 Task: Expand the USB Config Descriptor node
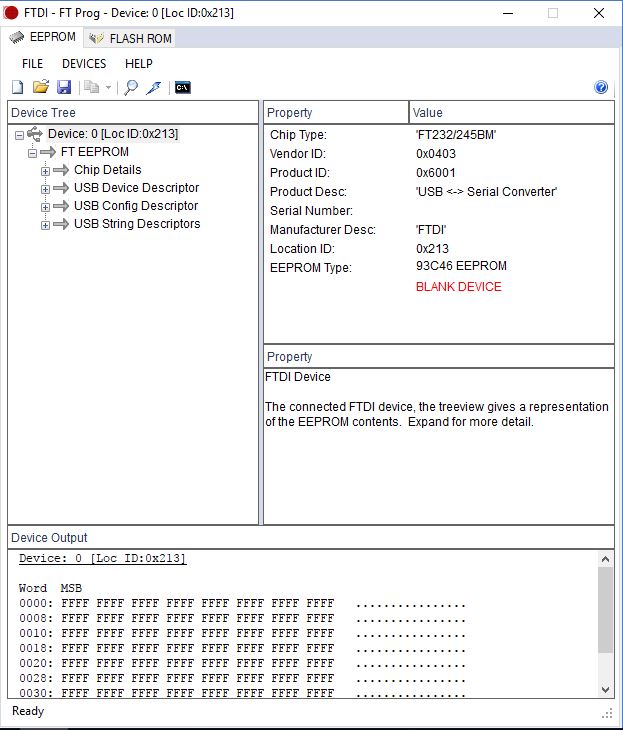click(x=45, y=207)
